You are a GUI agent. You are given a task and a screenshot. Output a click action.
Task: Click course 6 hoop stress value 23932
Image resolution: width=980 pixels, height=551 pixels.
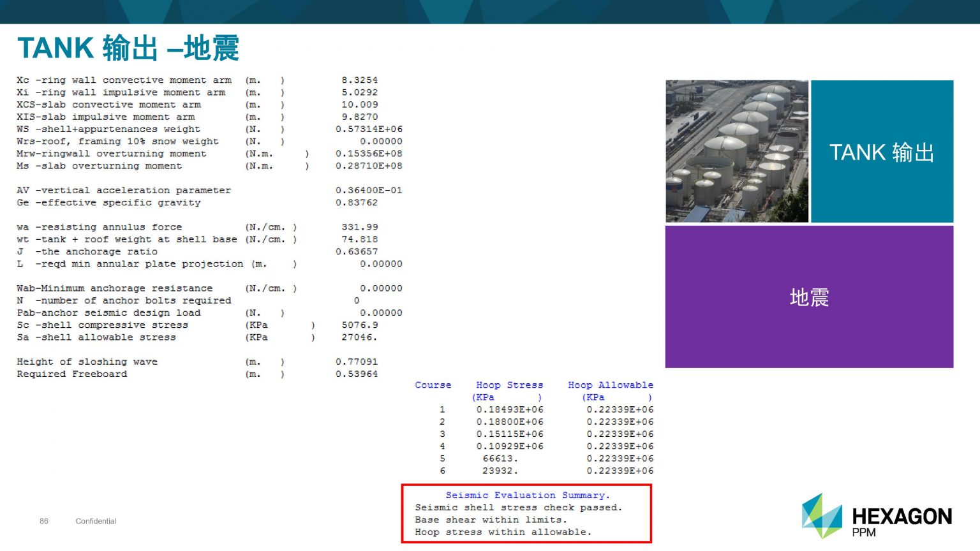pyautogui.click(x=500, y=471)
